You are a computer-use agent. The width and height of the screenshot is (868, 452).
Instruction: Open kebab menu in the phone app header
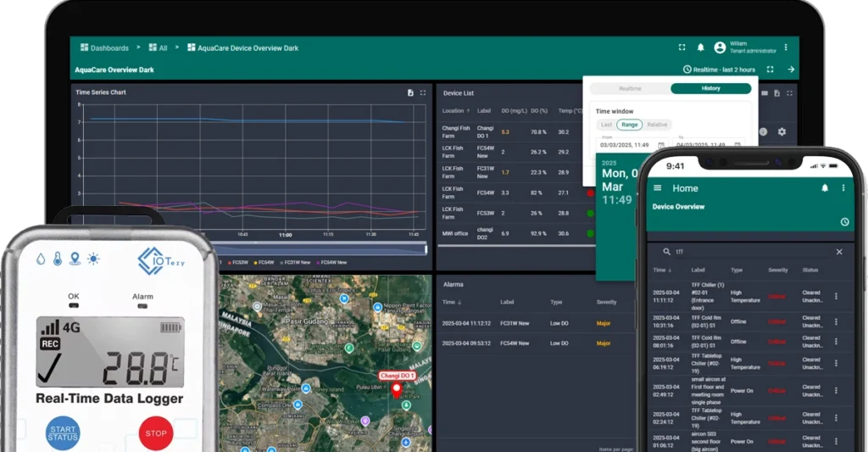point(843,188)
